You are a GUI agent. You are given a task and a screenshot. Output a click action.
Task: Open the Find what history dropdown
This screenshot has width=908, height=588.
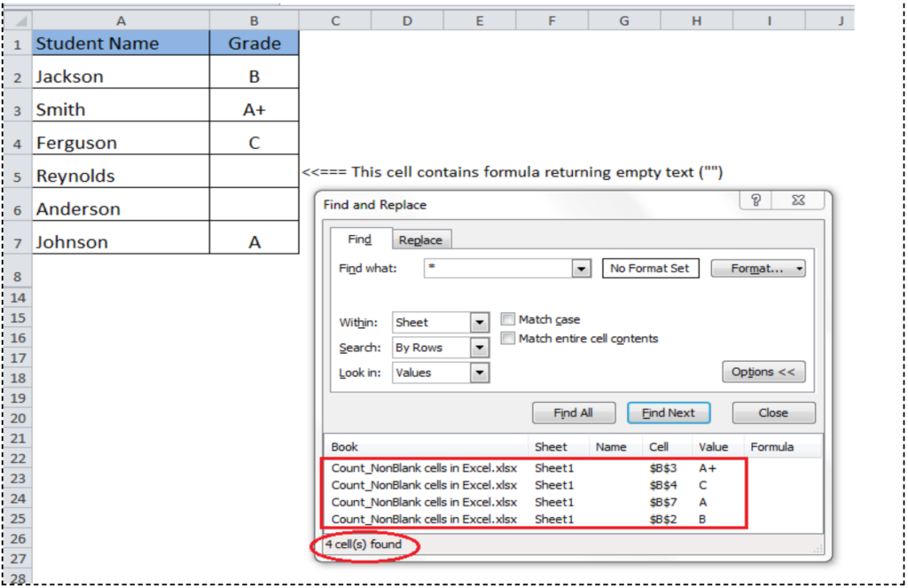[x=581, y=269]
